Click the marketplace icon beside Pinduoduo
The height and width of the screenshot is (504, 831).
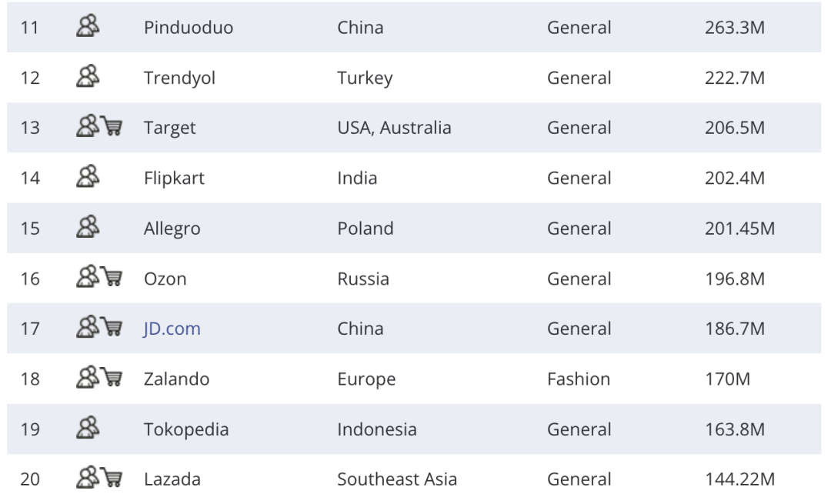[x=88, y=25]
